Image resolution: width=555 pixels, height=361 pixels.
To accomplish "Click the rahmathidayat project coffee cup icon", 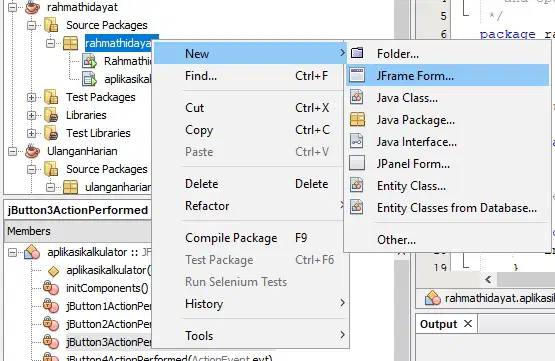I will (33, 7).
